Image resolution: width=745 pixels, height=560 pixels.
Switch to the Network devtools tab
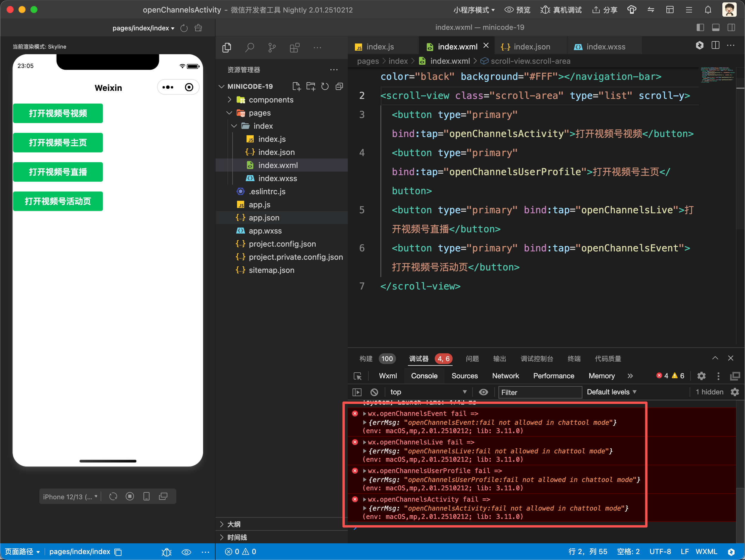[x=505, y=376]
